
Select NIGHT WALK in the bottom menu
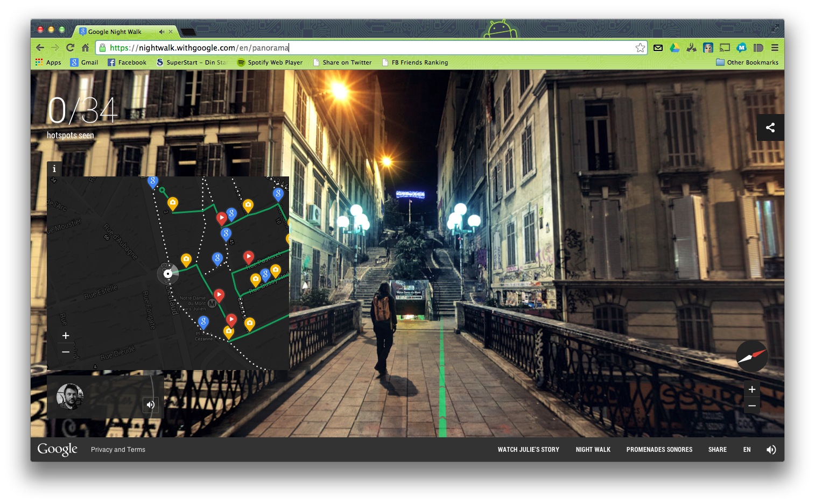(593, 449)
